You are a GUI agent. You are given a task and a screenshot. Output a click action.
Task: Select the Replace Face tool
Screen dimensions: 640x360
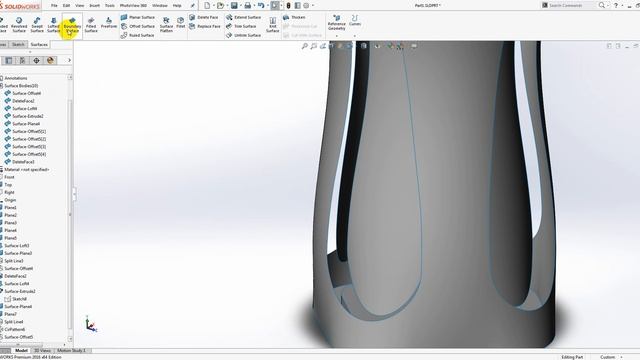(x=204, y=26)
